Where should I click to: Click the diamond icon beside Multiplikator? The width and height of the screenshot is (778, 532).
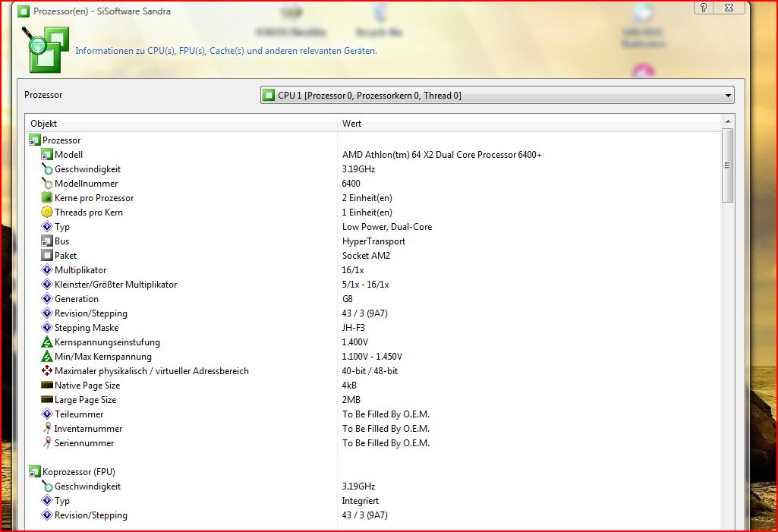[46, 270]
